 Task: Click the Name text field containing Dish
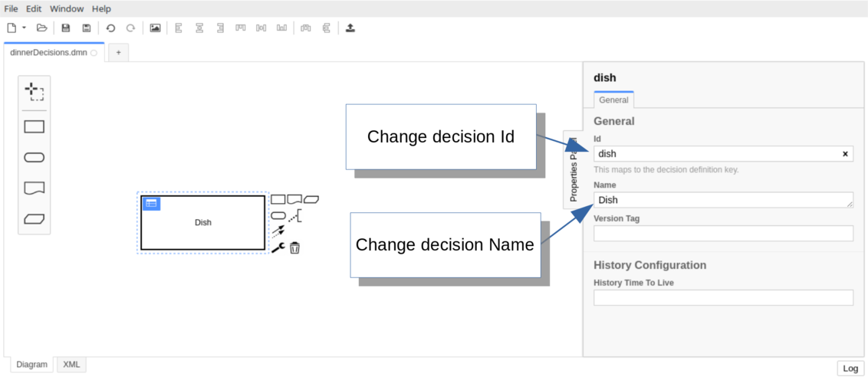tap(721, 200)
